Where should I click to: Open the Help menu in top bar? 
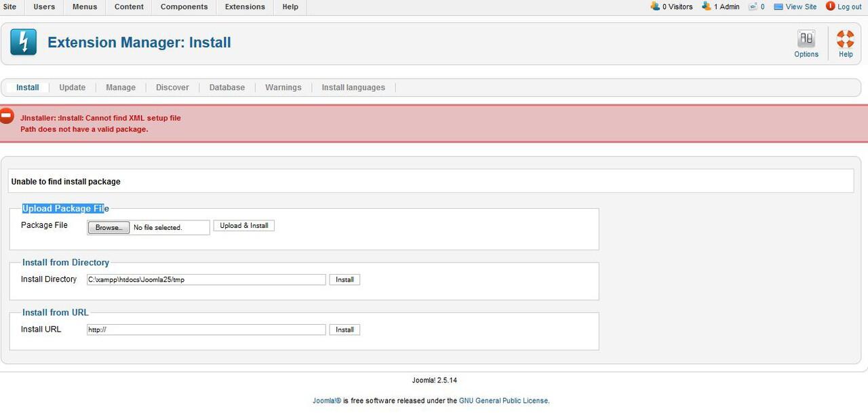(290, 7)
